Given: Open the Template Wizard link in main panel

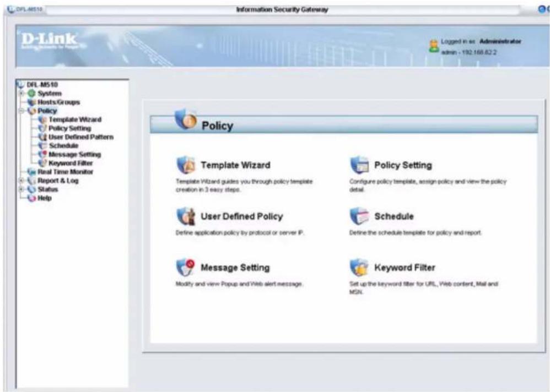Looking at the screenshot, I should click(x=235, y=165).
